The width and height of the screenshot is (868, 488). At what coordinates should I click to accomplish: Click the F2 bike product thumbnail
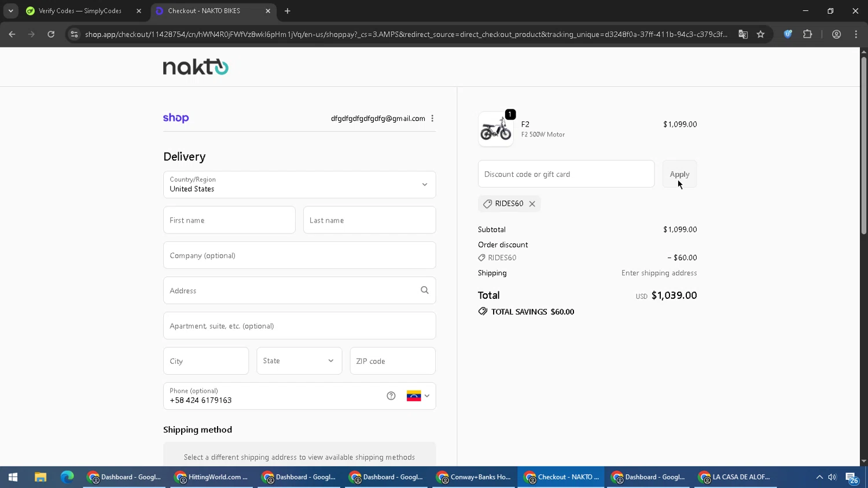pos(496,129)
